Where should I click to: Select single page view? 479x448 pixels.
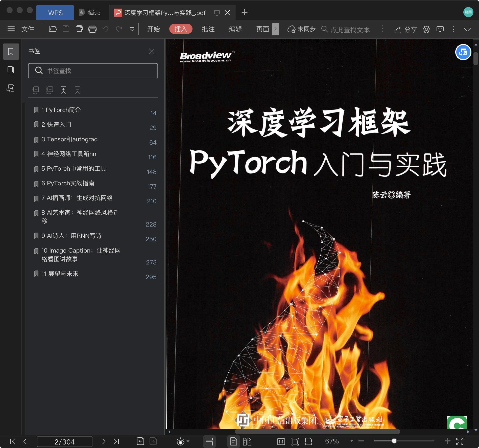tap(234, 442)
